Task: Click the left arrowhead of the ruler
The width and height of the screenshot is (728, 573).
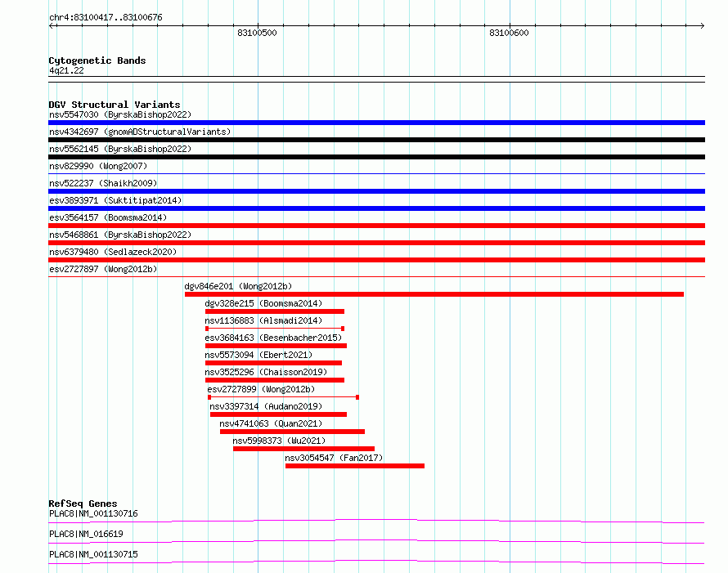Action: (52, 26)
